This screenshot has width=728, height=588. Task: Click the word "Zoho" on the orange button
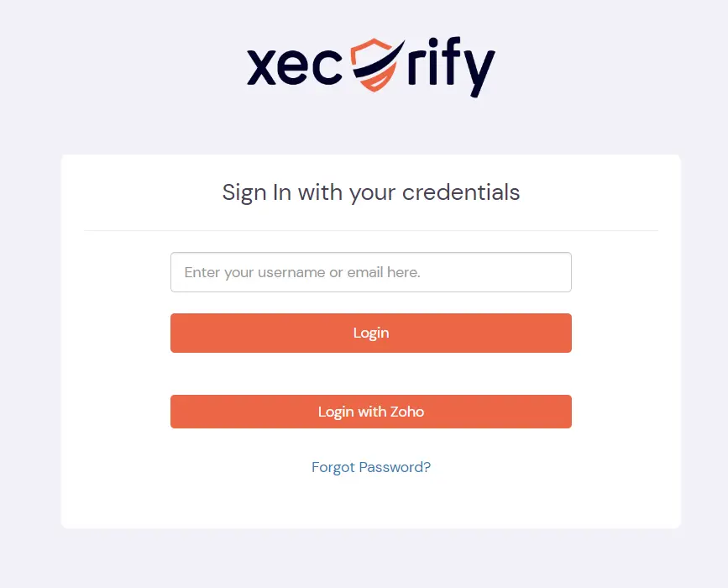click(407, 412)
